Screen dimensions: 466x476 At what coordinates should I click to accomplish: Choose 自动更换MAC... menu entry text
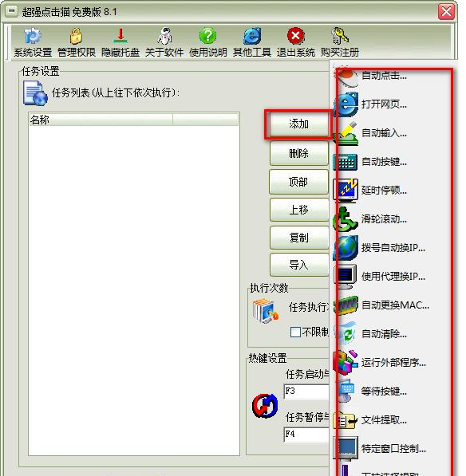(x=395, y=305)
